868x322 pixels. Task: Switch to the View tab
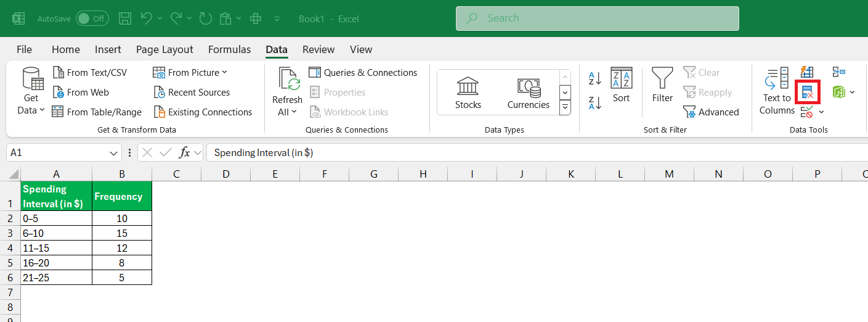click(361, 49)
